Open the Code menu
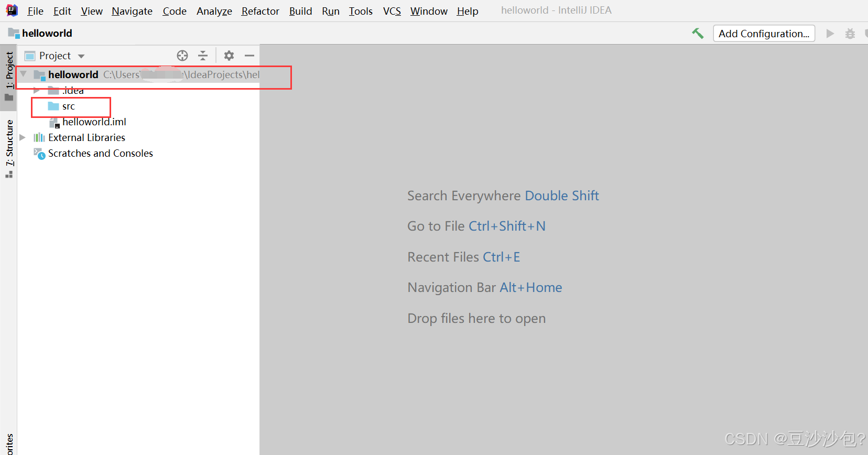The image size is (868, 455). (175, 11)
